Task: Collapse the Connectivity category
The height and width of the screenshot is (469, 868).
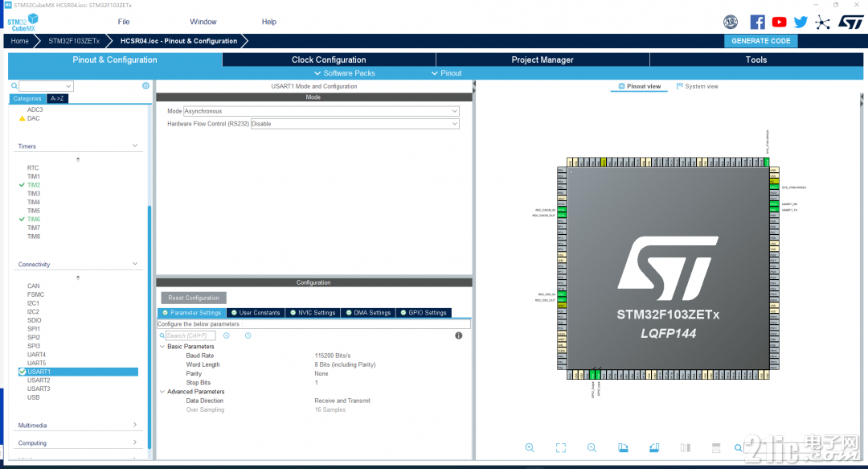Action: (x=135, y=264)
